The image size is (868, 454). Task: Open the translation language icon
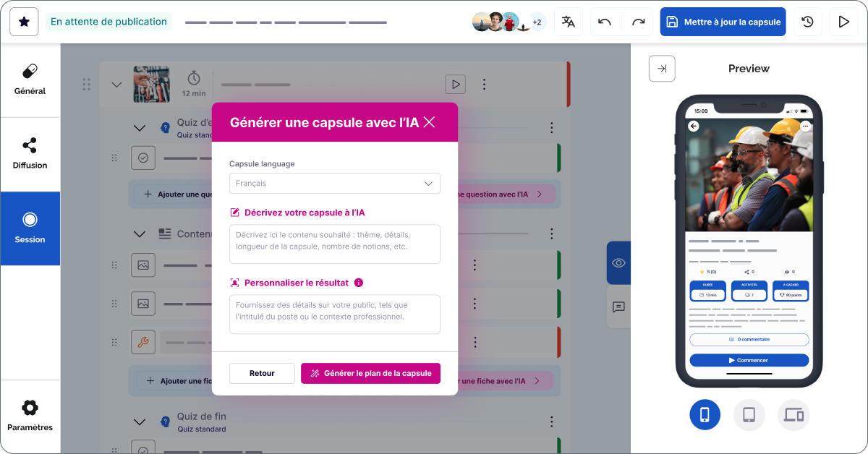[x=569, y=22]
